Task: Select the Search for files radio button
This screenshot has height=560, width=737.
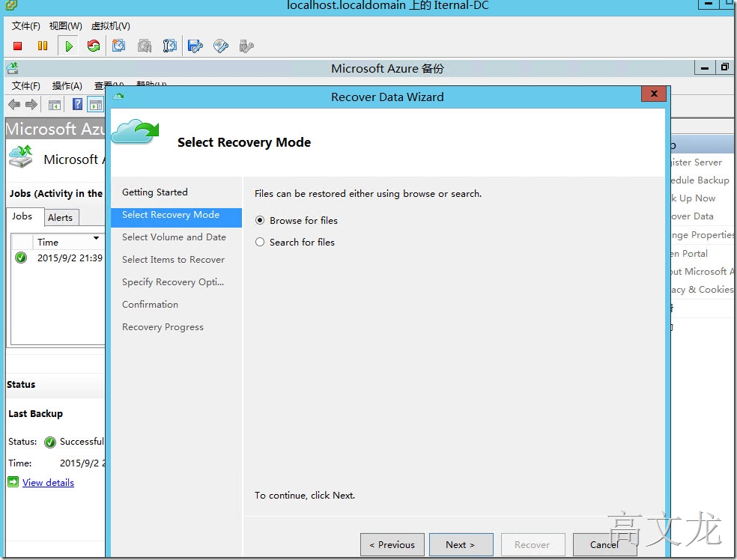Action: [260, 242]
